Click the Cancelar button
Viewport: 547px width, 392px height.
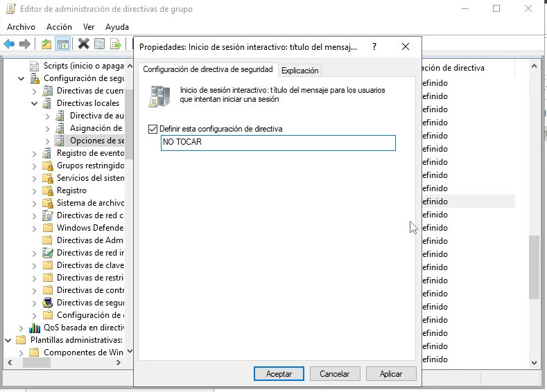pyautogui.click(x=334, y=373)
